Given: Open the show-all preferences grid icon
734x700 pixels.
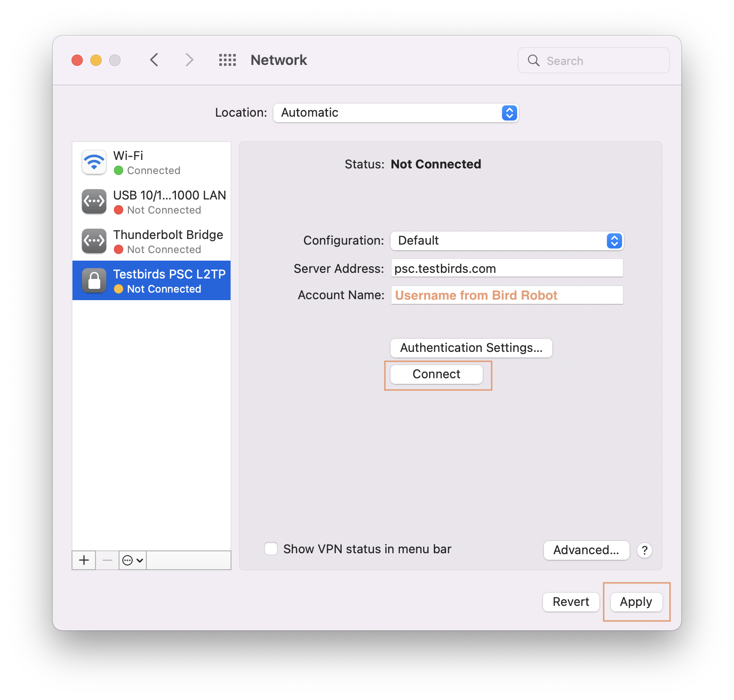Looking at the screenshot, I should [227, 60].
